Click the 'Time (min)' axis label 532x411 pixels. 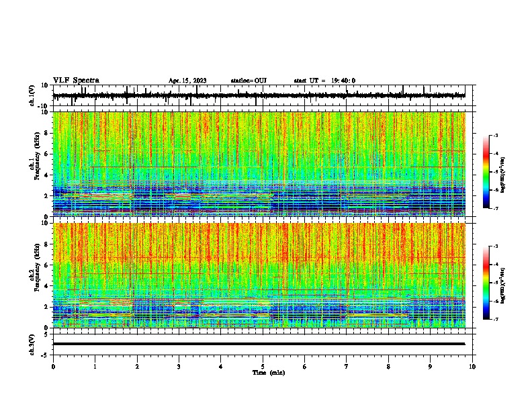coord(269,373)
